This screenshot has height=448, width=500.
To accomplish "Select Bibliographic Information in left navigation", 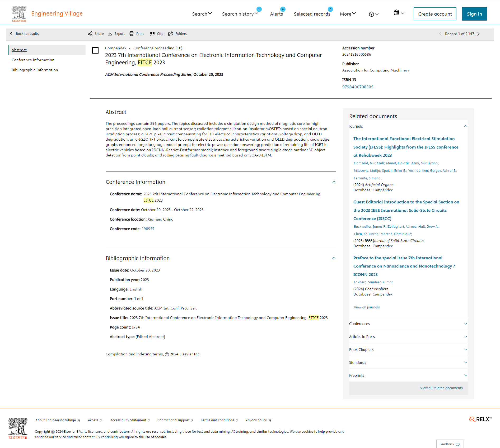I will tap(35, 70).
